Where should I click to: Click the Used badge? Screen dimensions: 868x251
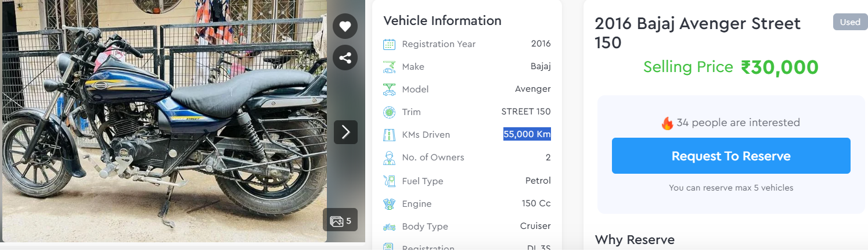pos(850,22)
